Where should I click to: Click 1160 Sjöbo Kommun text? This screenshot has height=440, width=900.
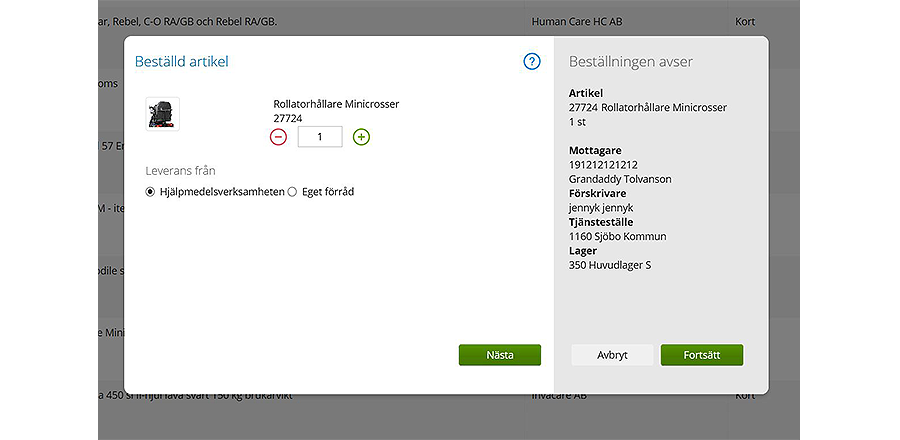[x=618, y=236]
